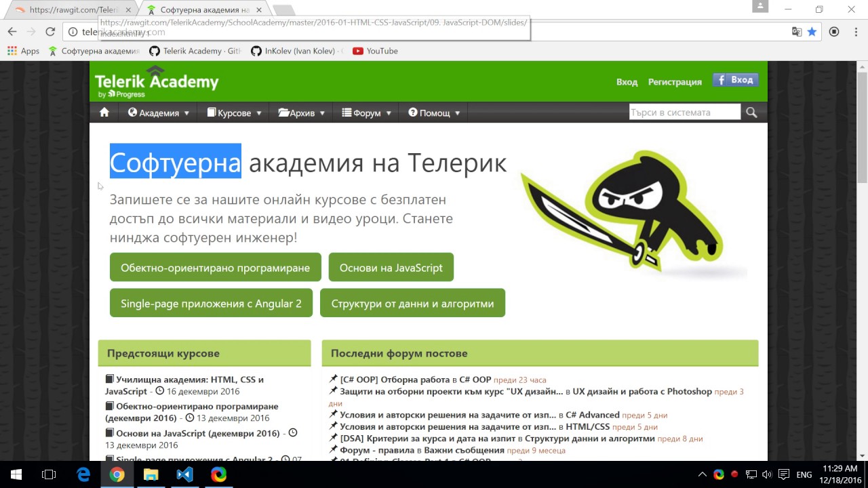The height and width of the screenshot is (488, 868).
Task: Expand the Академия dropdown menu
Action: coord(158,113)
